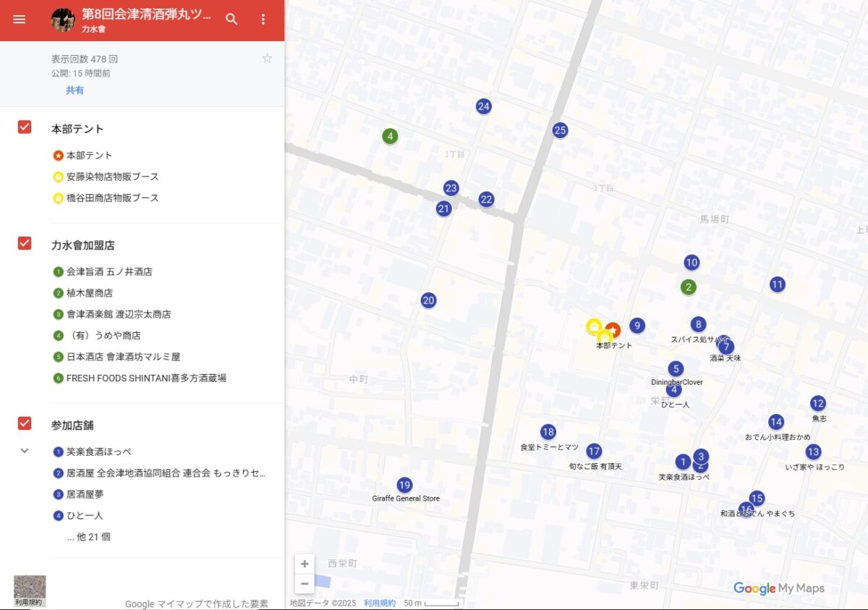868x610 pixels.
Task: Open 笑楽食酒ほっぺ in sidebar list
Action: pos(99,452)
